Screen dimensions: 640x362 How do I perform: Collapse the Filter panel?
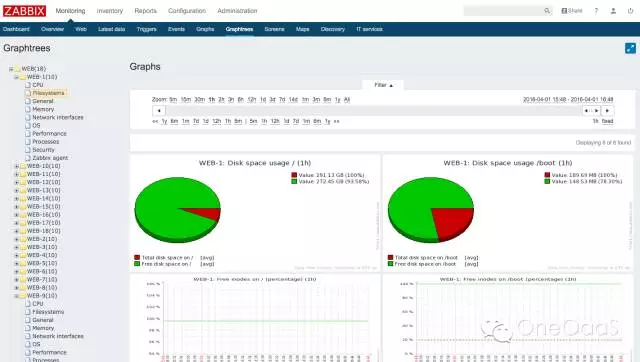(x=383, y=85)
